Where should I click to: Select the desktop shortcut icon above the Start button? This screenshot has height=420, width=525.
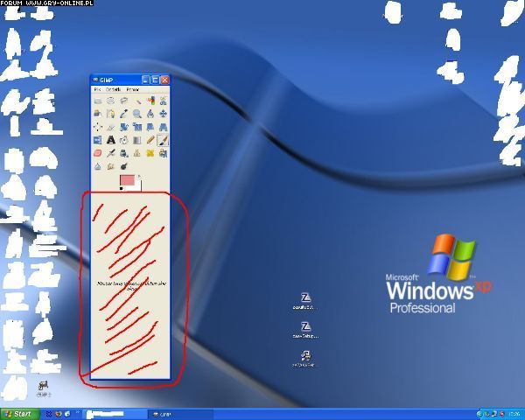[43, 388]
